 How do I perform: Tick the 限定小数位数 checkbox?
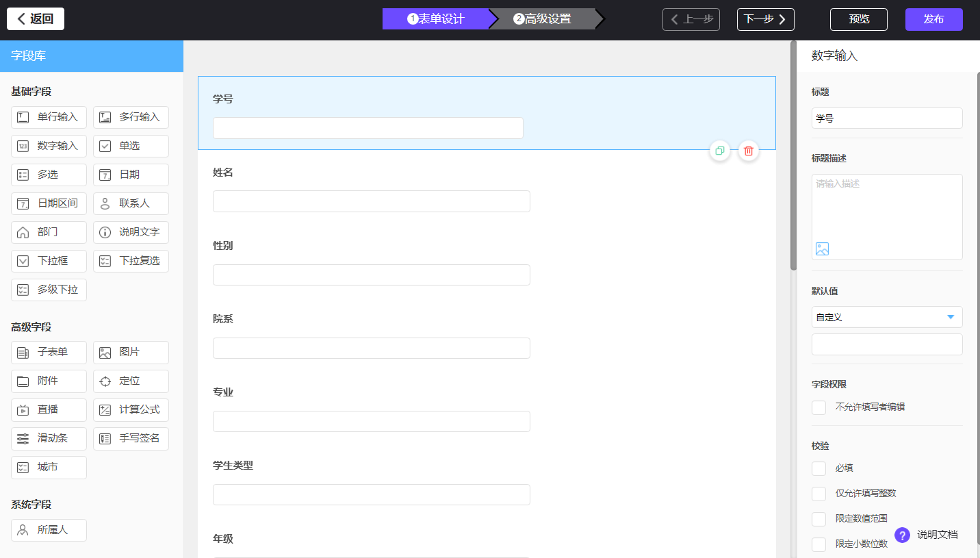click(818, 544)
